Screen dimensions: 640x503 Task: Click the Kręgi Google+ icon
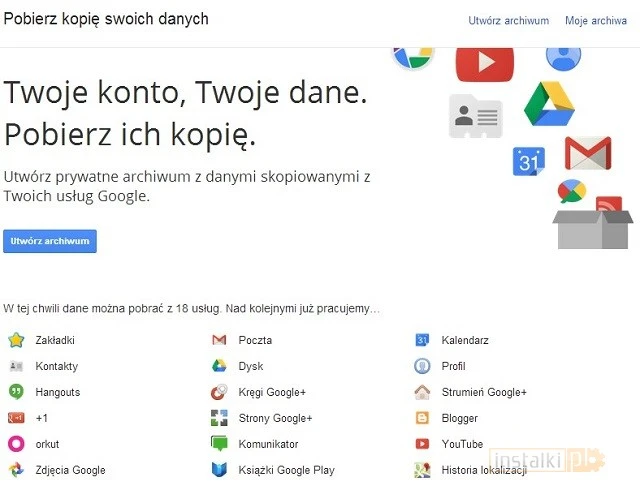[219, 392]
